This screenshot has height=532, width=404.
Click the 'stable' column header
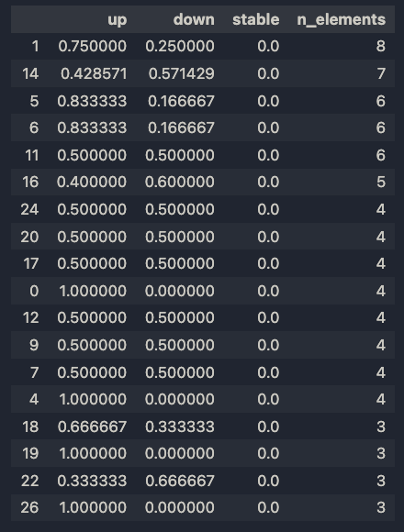pyautogui.click(x=256, y=19)
